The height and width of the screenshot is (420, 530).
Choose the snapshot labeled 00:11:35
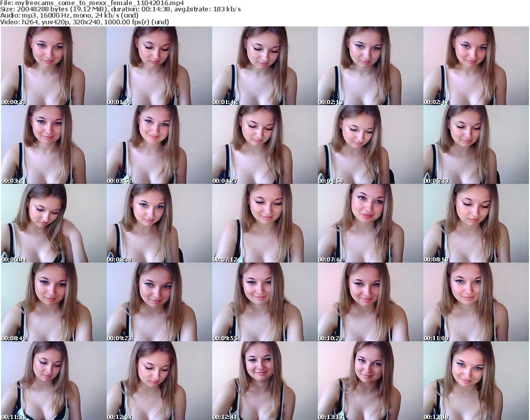(x=53, y=381)
